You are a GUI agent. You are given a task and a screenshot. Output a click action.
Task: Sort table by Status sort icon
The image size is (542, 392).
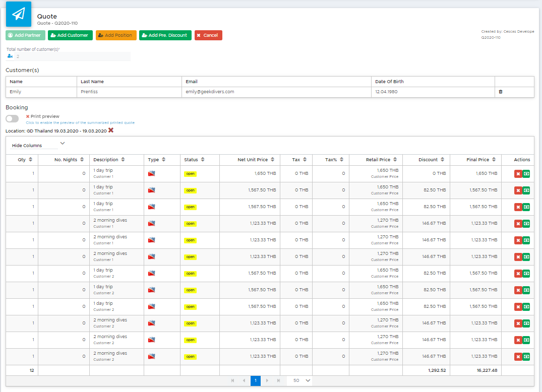[203, 160]
